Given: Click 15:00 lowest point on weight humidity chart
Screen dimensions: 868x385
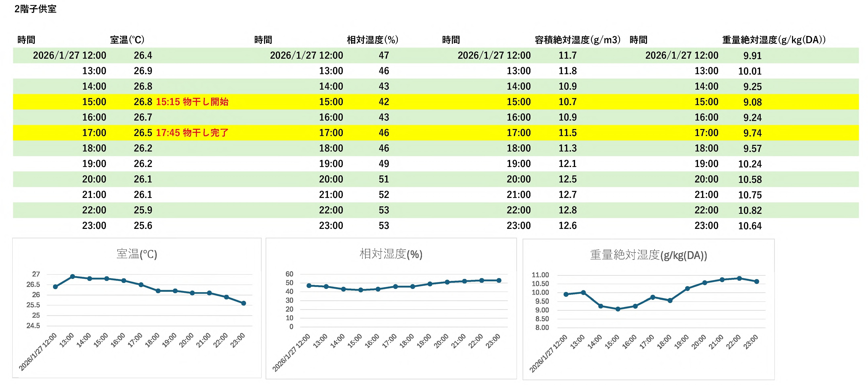Looking at the screenshot, I should (618, 309).
